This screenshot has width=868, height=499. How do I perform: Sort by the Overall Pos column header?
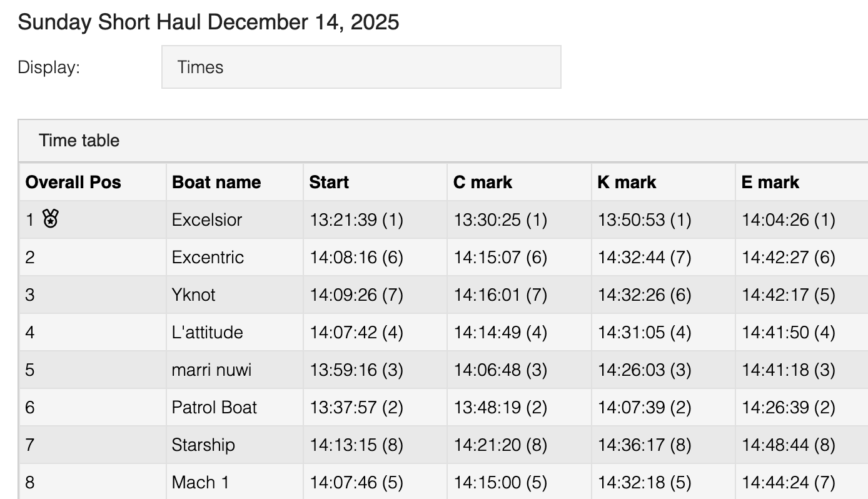(73, 182)
